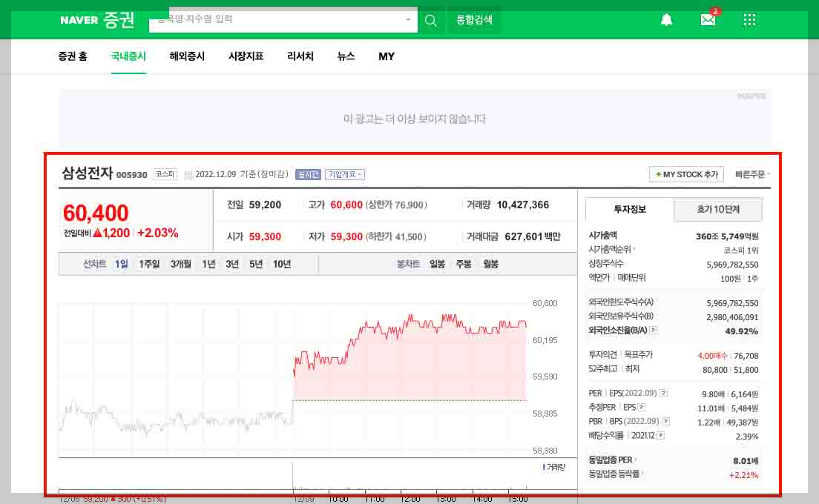Open the 해외증시 menu

click(x=187, y=56)
